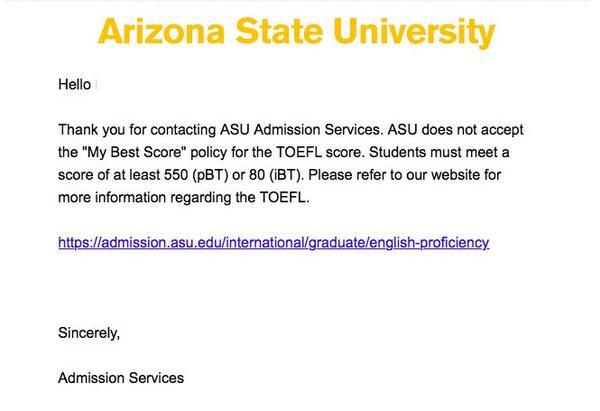Click the phrase "does not accept"
The height and width of the screenshot is (411, 600).
(472, 130)
